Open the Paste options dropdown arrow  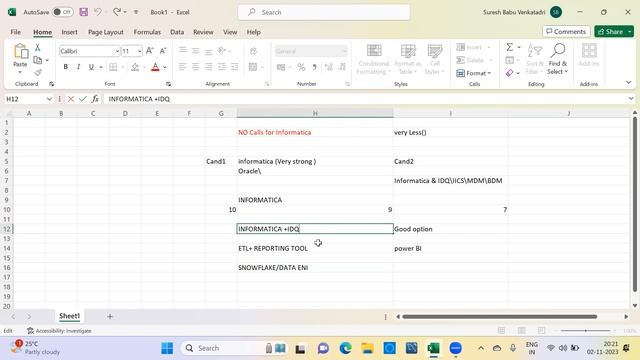20,73
